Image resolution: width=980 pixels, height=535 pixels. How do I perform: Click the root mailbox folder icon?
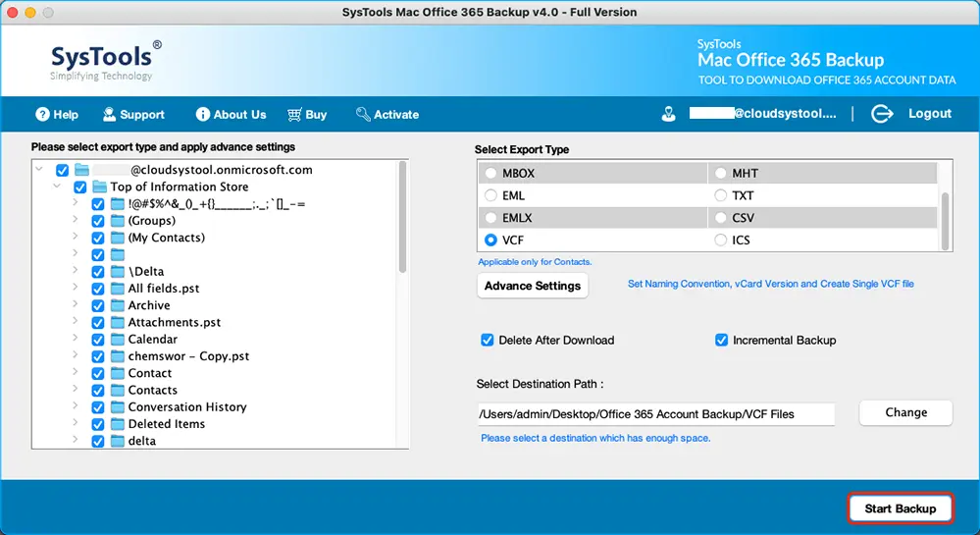point(81,170)
